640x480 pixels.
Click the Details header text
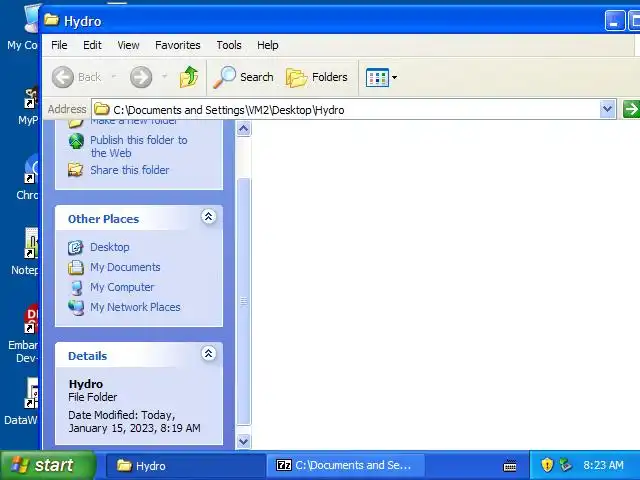coord(87,356)
